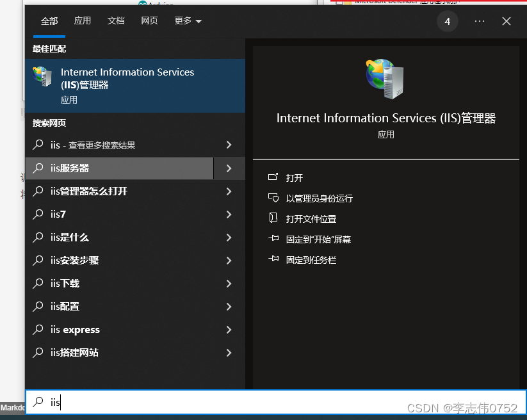Expand chevron for iis express
Screen dimensions: 527x420
(x=229, y=330)
